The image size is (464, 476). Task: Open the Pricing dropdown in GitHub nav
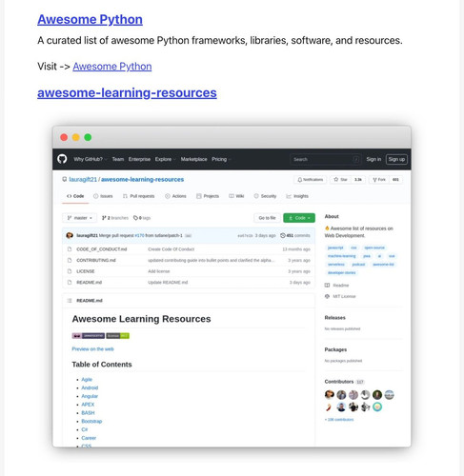[x=221, y=159]
